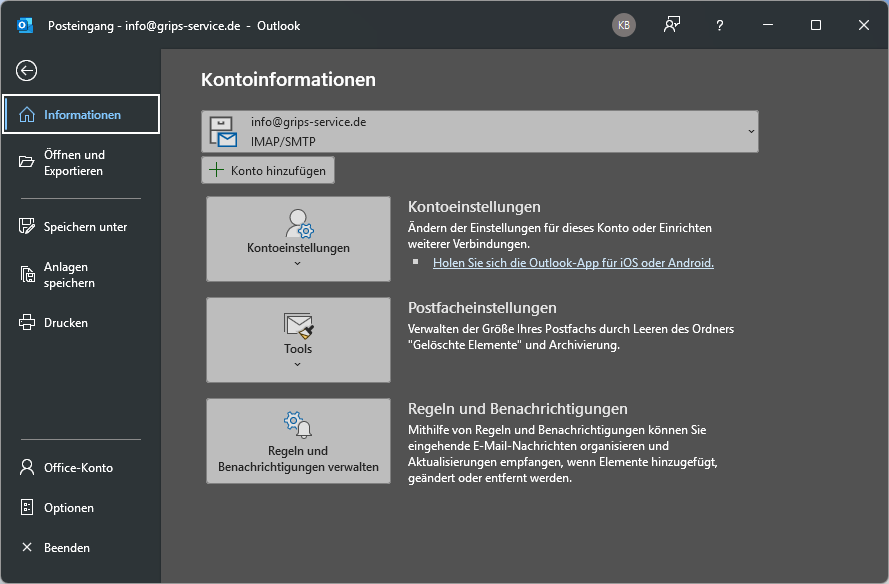
Task: Click the feedback person icon in title bar
Action: [672, 25]
